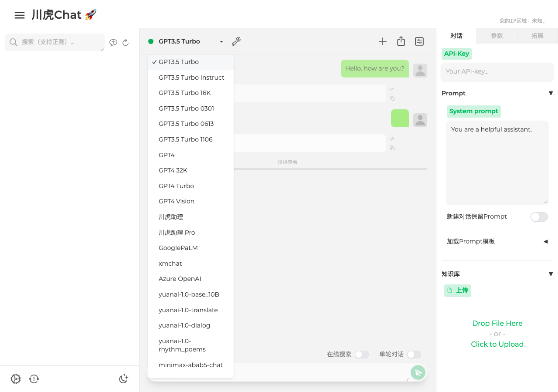
Task: Click the upload-history bubble icon beside the search box
Action: [x=113, y=42]
